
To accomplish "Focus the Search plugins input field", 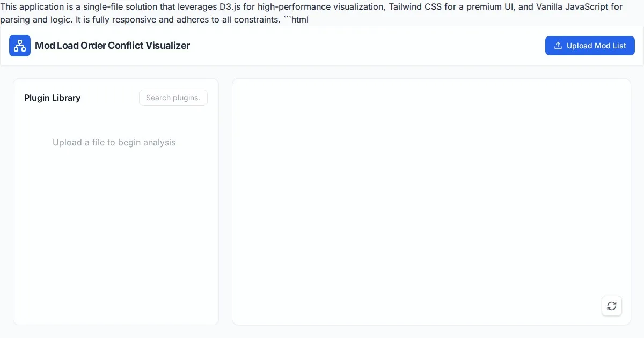I will (173, 98).
